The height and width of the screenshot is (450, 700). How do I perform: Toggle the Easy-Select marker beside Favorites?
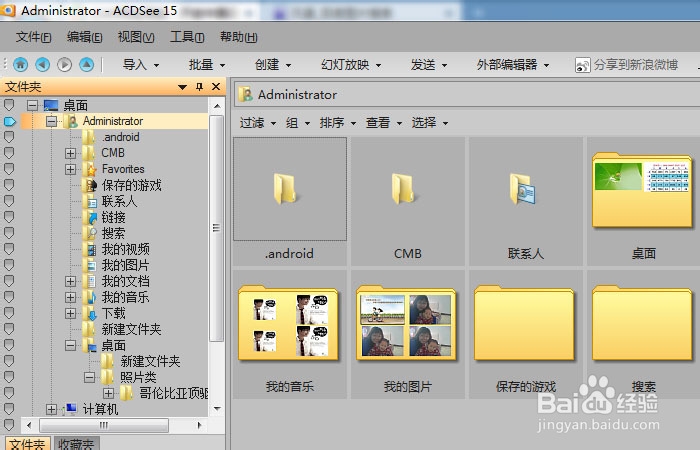point(9,169)
